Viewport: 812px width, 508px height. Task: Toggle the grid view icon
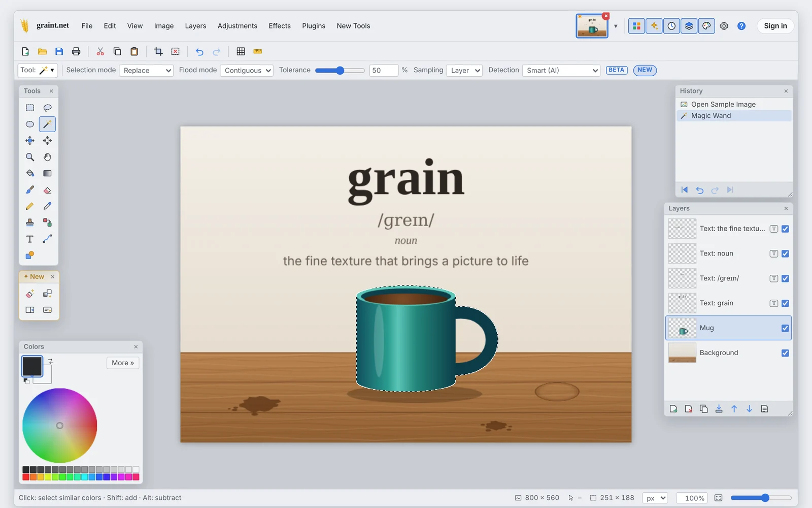(241, 51)
